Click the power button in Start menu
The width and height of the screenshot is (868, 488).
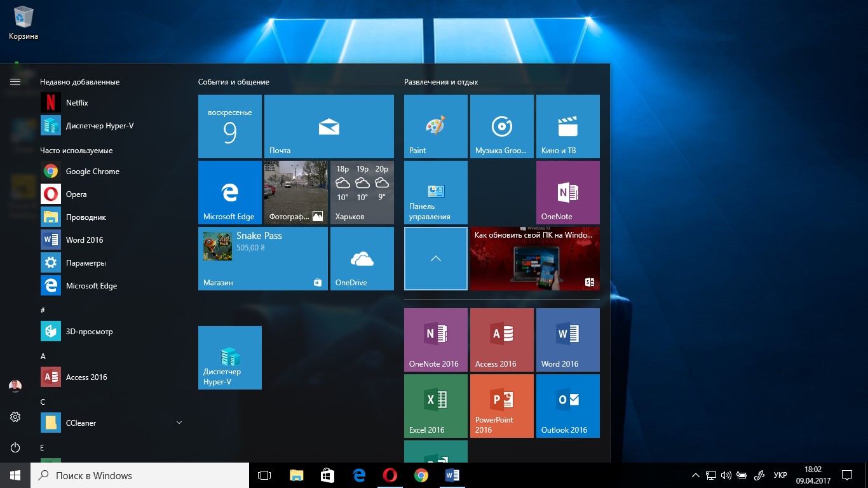tap(15, 447)
